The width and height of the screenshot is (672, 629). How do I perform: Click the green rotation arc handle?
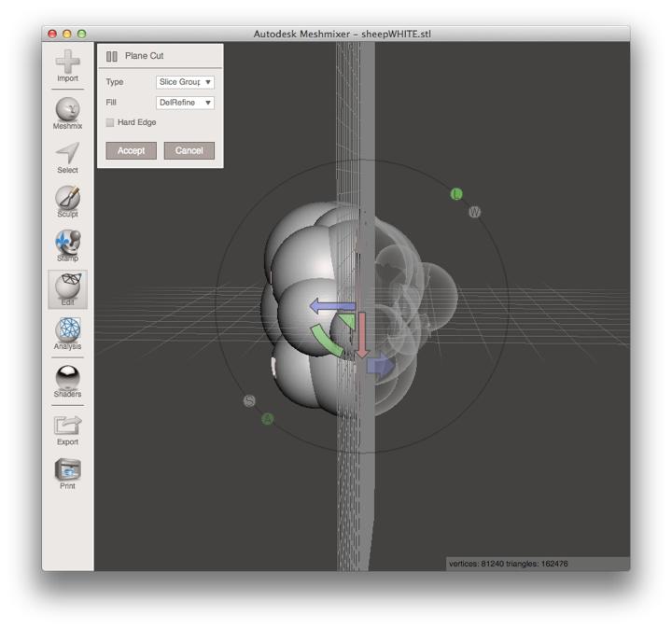323,342
